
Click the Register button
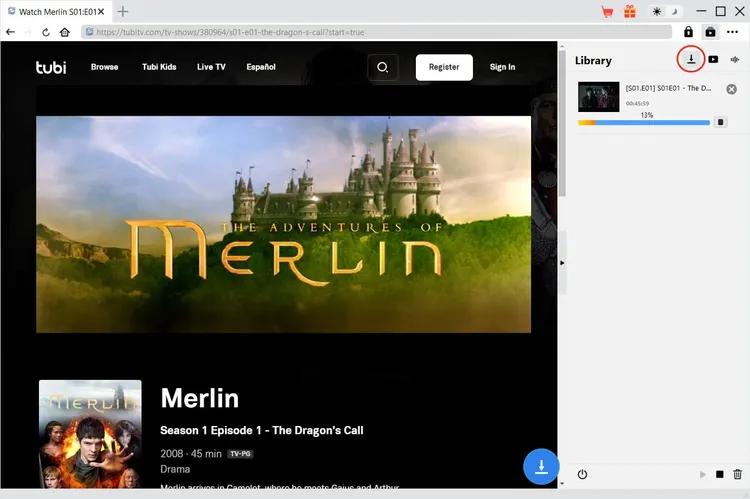point(444,67)
